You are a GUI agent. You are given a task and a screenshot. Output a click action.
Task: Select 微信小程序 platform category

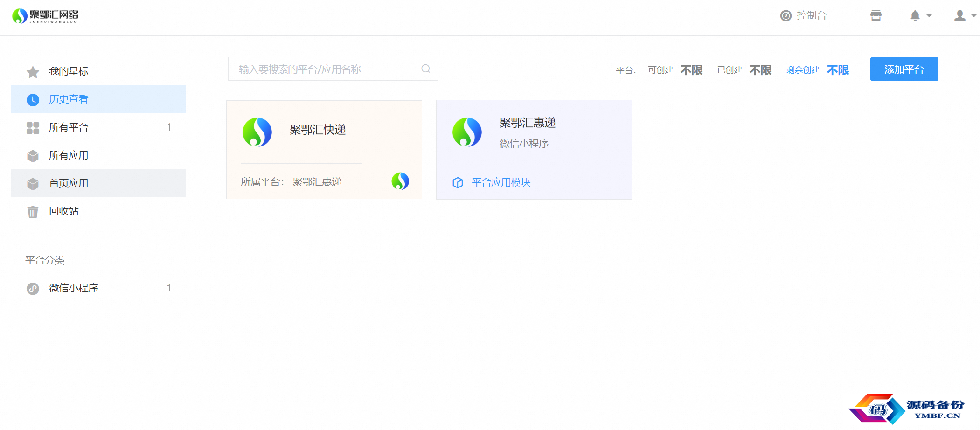pyautogui.click(x=98, y=288)
